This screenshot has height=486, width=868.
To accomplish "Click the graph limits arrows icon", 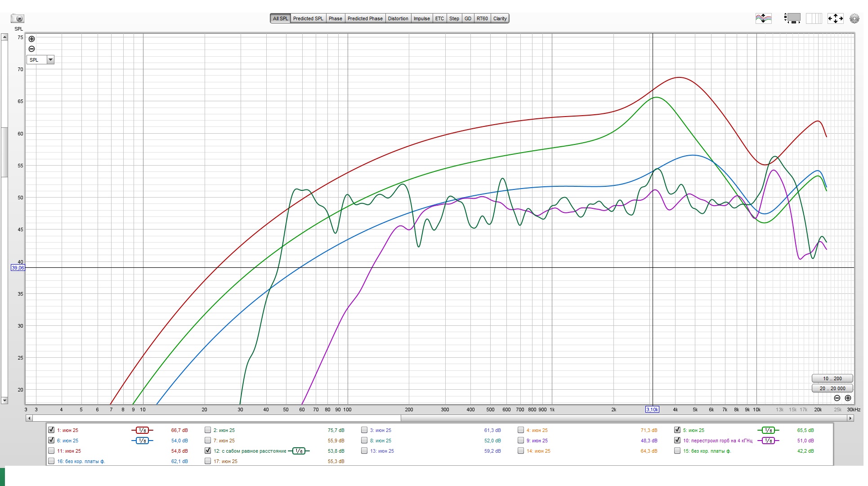I will point(835,18).
